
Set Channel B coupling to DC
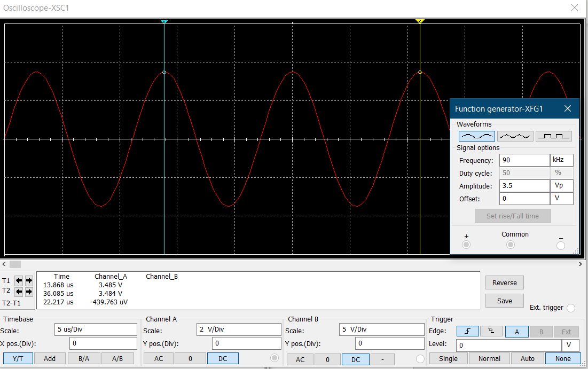pyautogui.click(x=355, y=359)
